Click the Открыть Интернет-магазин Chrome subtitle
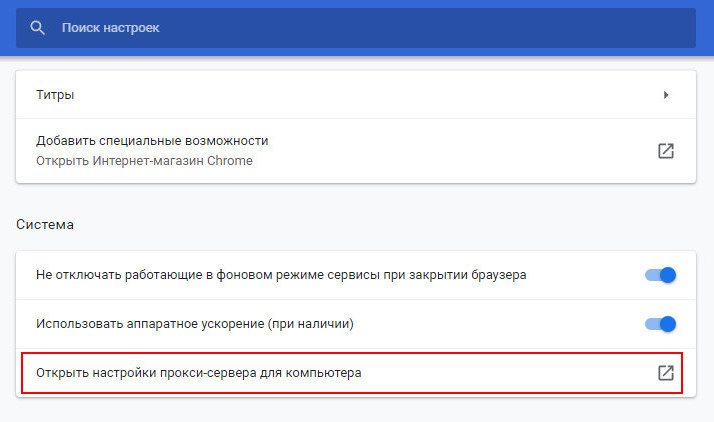Screen dimensions: 714x422 [144, 161]
